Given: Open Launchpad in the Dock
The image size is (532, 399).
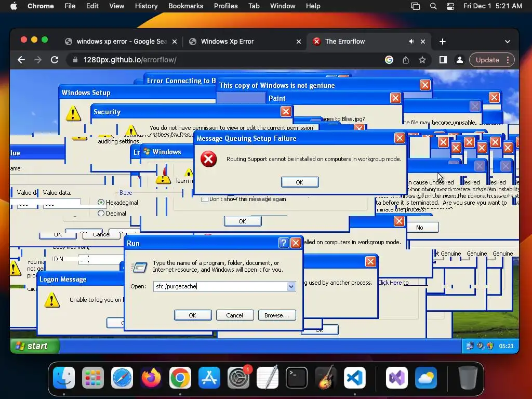Looking at the screenshot, I should coord(93,378).
